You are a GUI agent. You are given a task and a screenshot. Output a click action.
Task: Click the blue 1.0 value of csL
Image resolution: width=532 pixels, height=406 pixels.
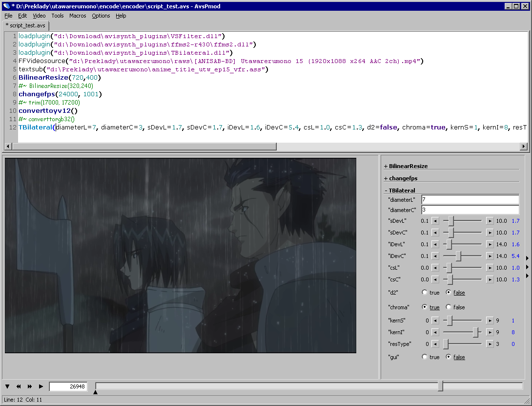515,268
